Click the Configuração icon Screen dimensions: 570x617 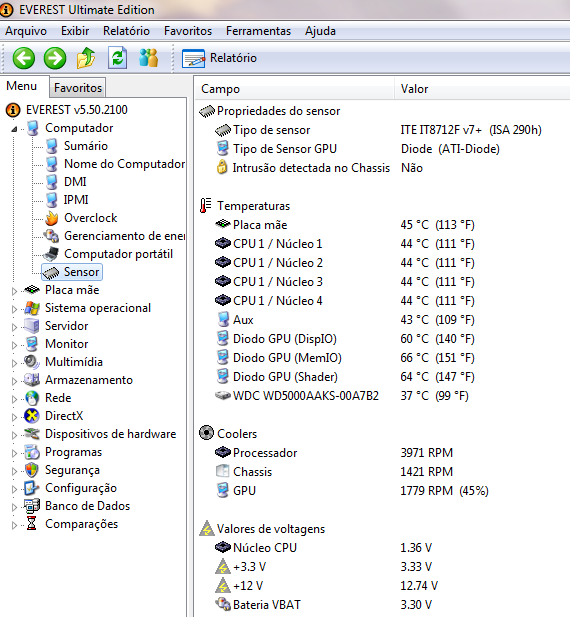(32, 488)
